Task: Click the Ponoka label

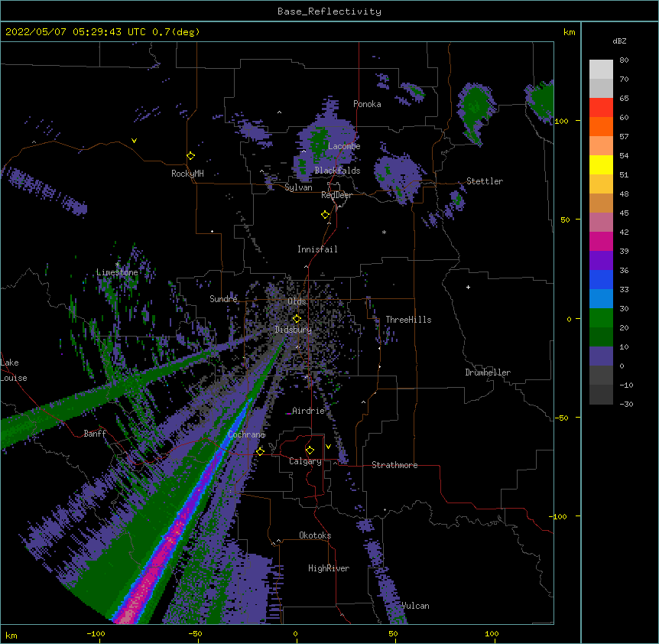Action: click(x=367, y=104)
